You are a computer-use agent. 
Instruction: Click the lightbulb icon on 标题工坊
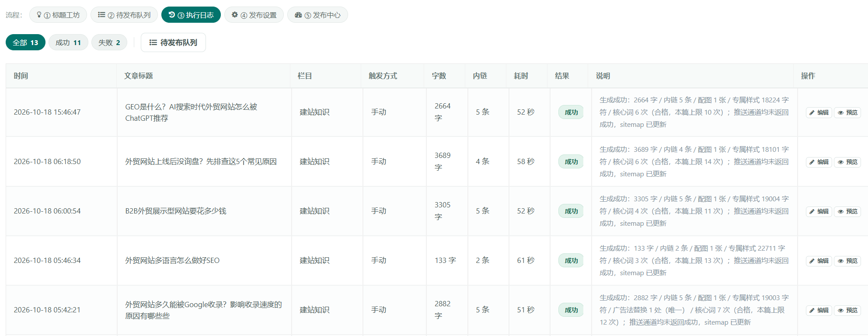[x=39, y=15]
